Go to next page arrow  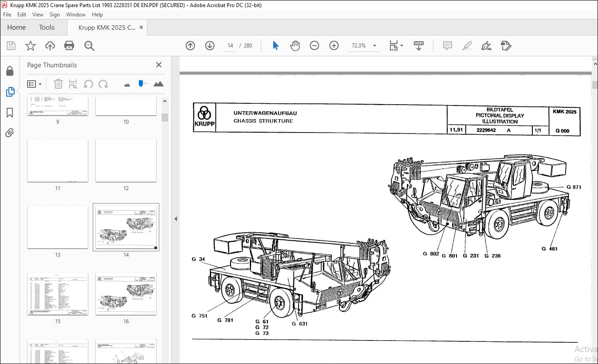tap(210, 46)
